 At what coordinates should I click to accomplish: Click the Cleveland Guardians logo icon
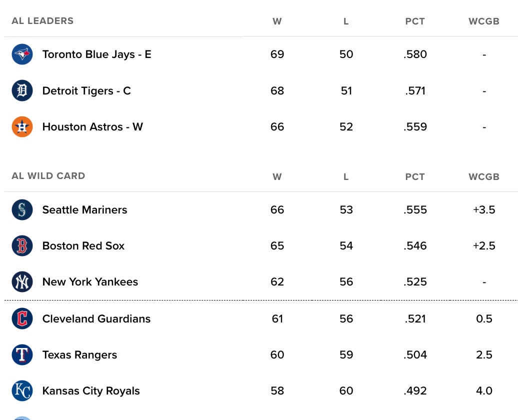[22, 318]
